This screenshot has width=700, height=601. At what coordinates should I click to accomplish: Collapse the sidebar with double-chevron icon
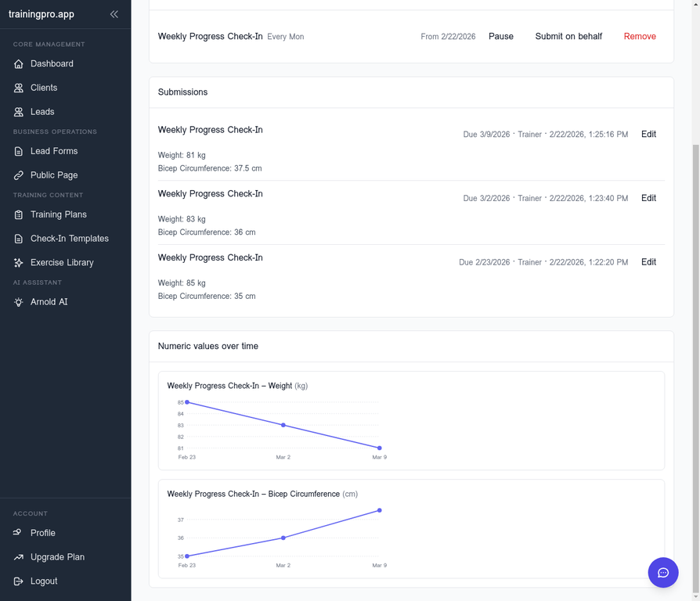click(x=114, y=14)
